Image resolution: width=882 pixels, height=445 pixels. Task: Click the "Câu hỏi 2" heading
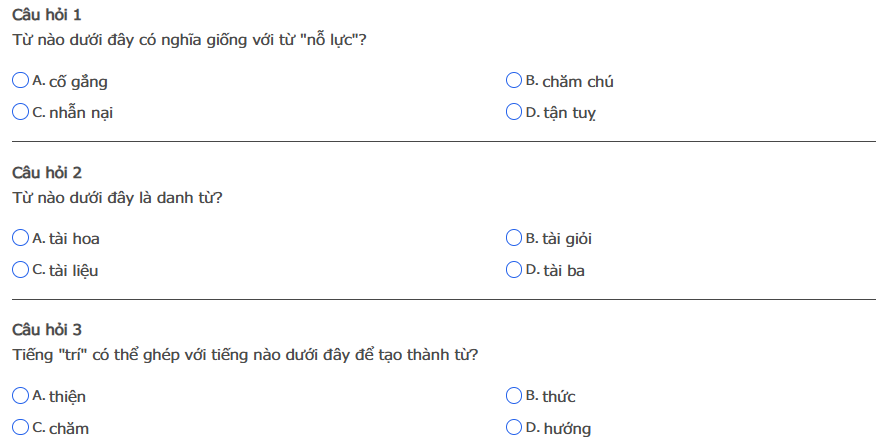47,173
